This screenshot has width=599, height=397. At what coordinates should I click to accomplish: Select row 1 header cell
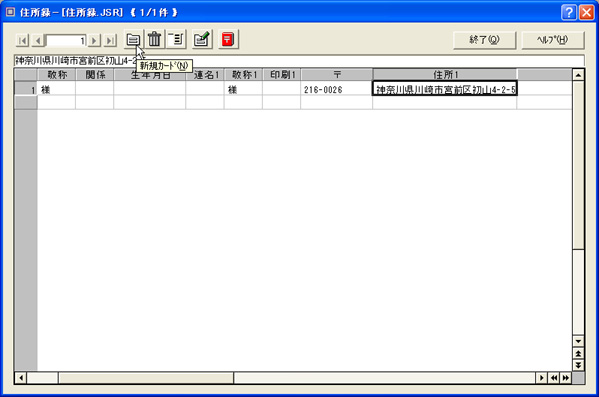[x=26, y=89]
